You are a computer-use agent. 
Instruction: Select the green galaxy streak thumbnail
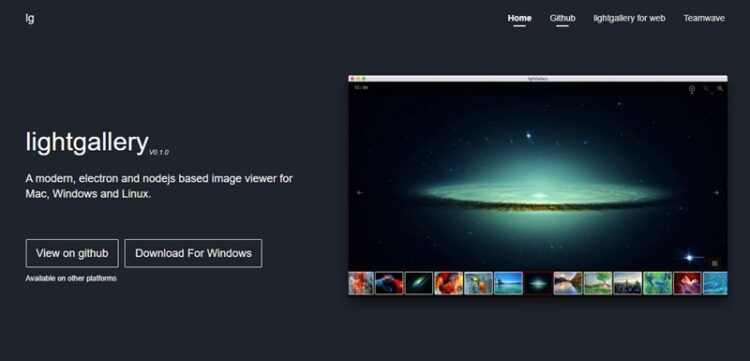point(419,283)
